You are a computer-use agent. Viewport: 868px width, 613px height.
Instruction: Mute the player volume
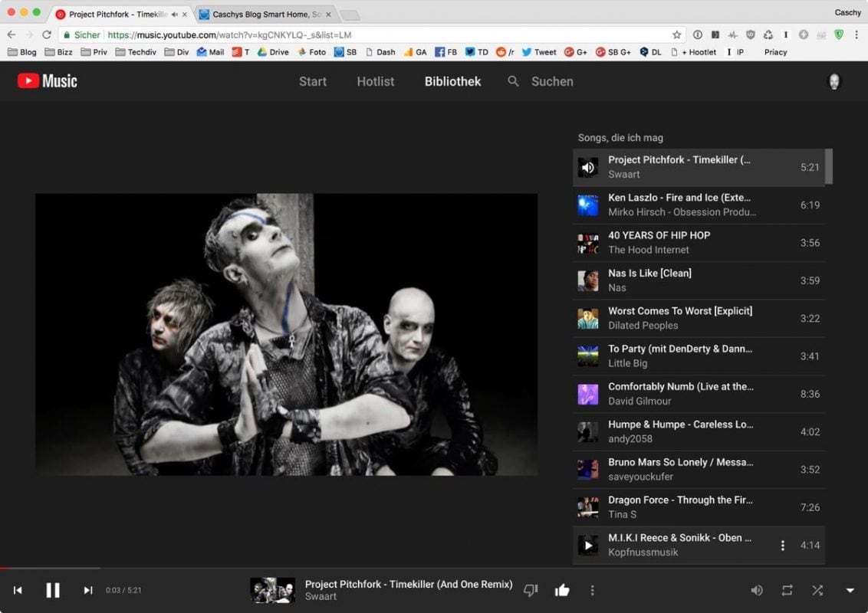coord(757,590)
